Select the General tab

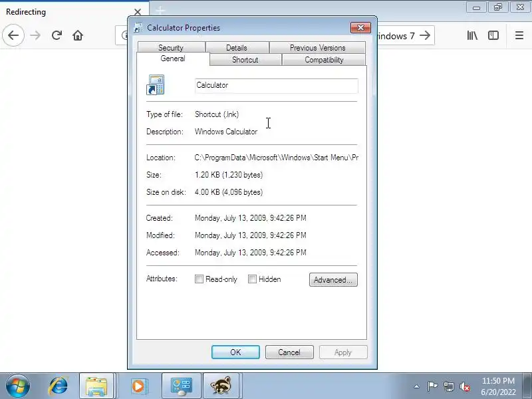click(x=173, y=59)
